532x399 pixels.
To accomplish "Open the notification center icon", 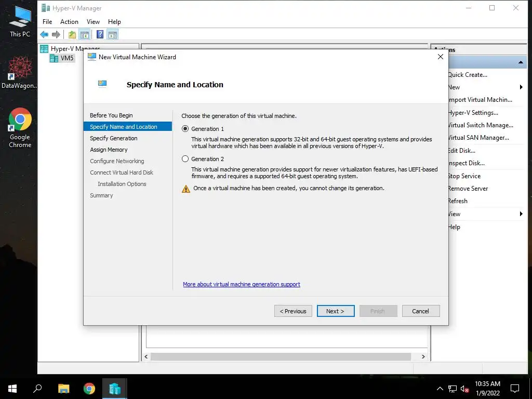I will [x=515, y=389].
